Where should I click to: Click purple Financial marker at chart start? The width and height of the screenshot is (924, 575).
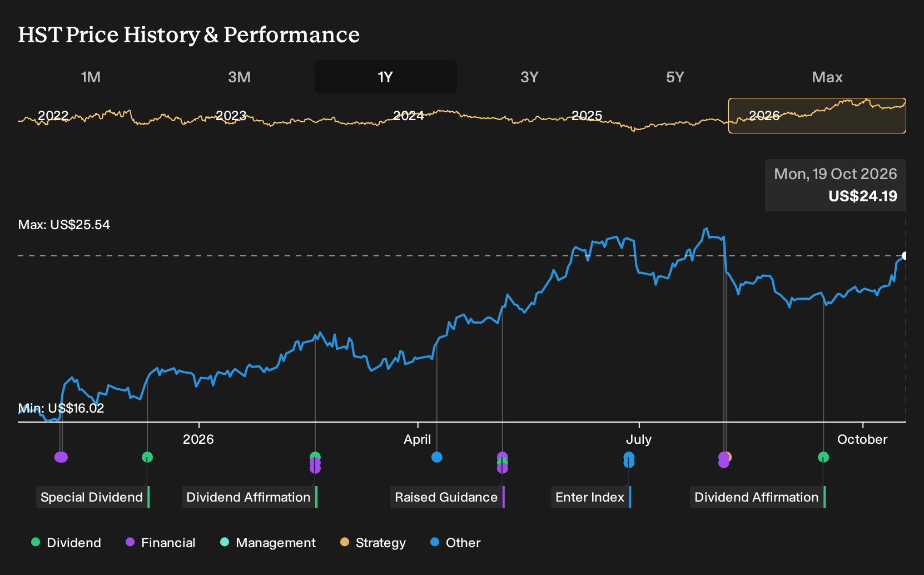click(x=61, y=457)
